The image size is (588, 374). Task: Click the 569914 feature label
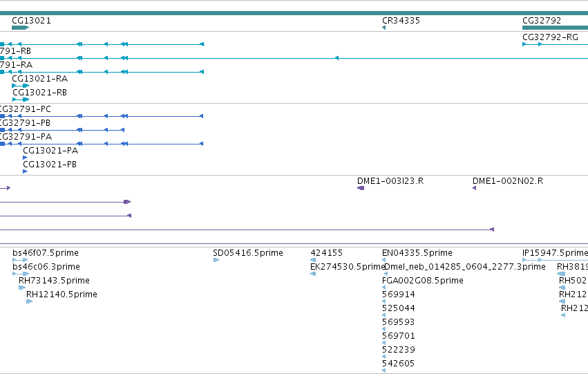click(399, 294)
